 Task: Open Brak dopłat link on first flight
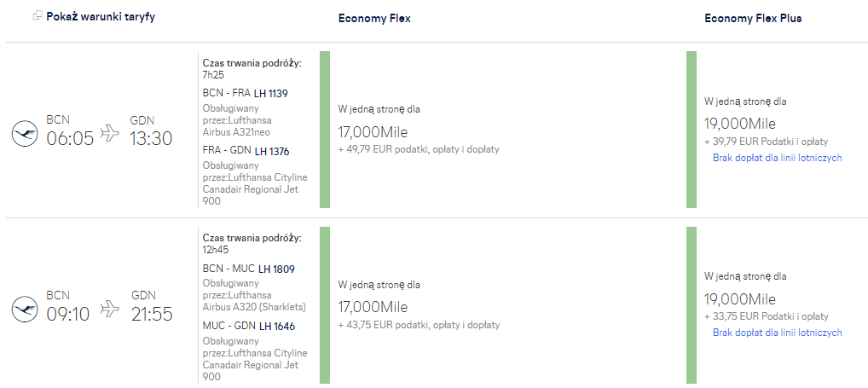[x=778, y=158]
